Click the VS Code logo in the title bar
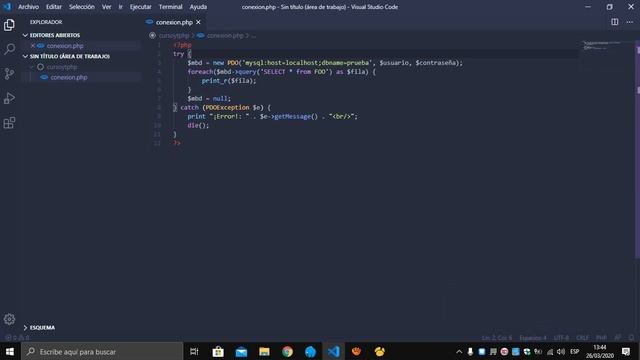640x360 pixels. pos(7,7)
